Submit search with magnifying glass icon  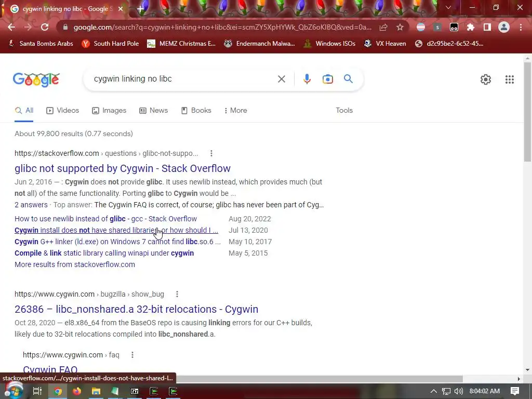point(348,79)
